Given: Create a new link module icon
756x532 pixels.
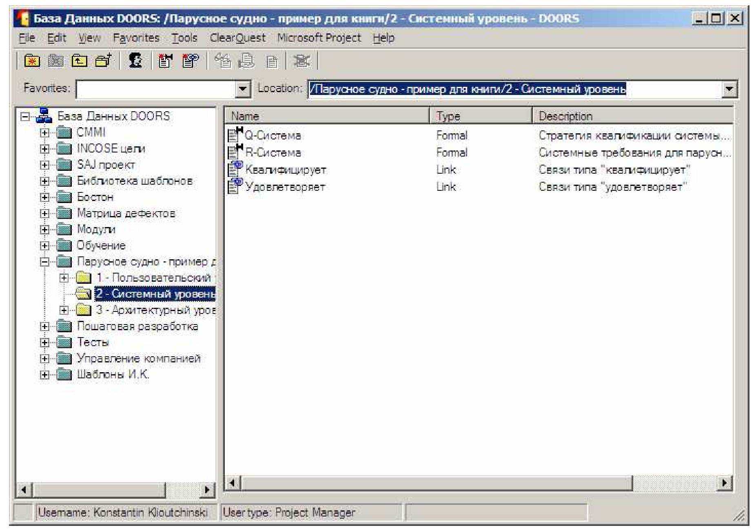Looking at the screenshot, I should coord(190,61).
